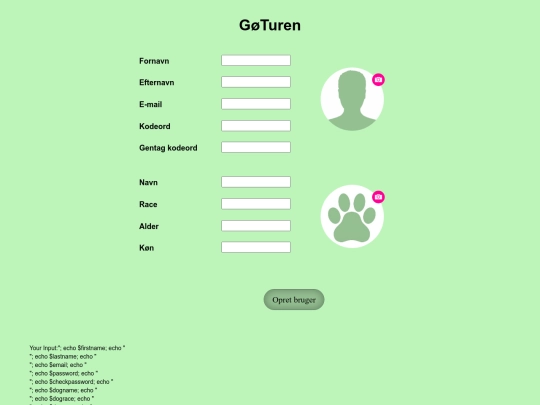Click into the E-mail field

[256, 104]
